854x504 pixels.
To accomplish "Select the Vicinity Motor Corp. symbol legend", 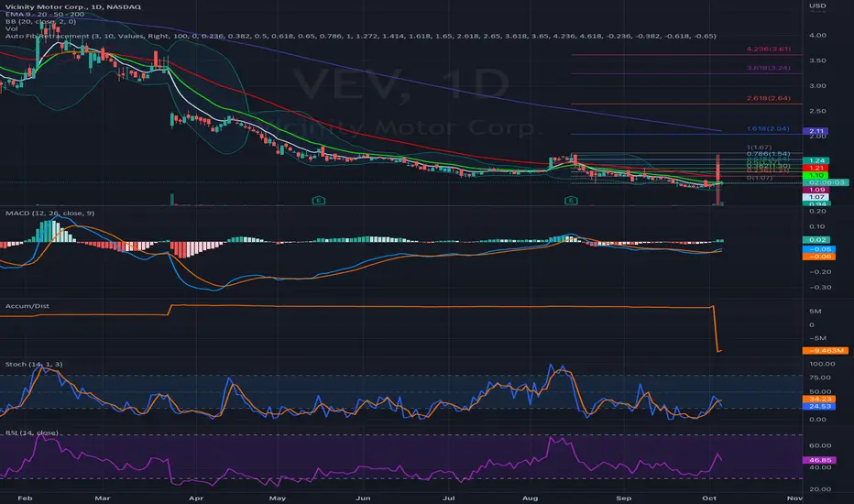I will point(73,6).
